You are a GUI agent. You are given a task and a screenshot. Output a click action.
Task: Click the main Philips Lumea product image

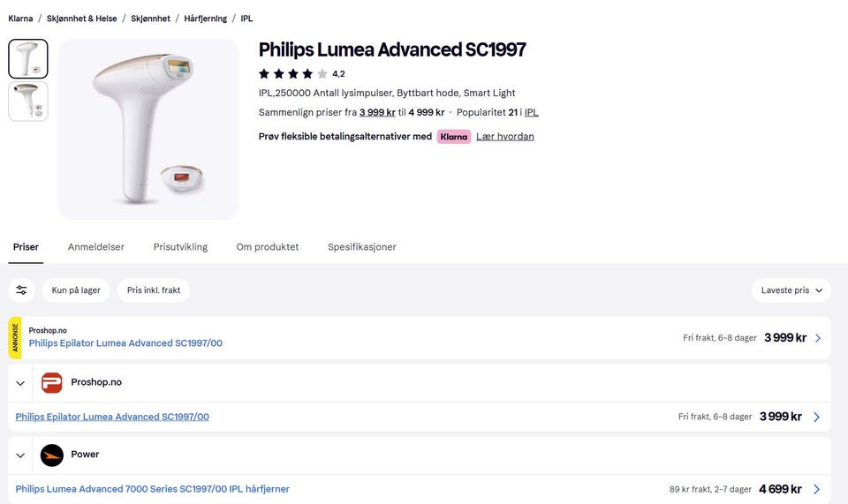[148, 129]
